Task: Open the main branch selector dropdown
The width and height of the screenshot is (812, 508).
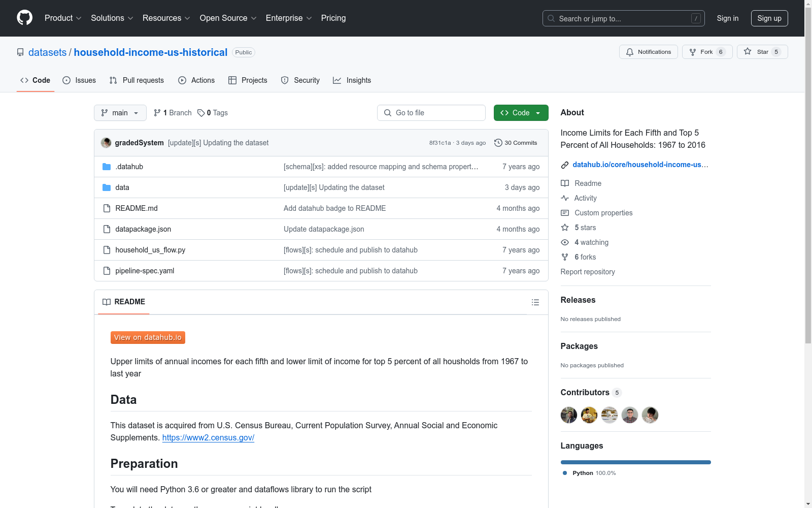Action: pos(120,113)
